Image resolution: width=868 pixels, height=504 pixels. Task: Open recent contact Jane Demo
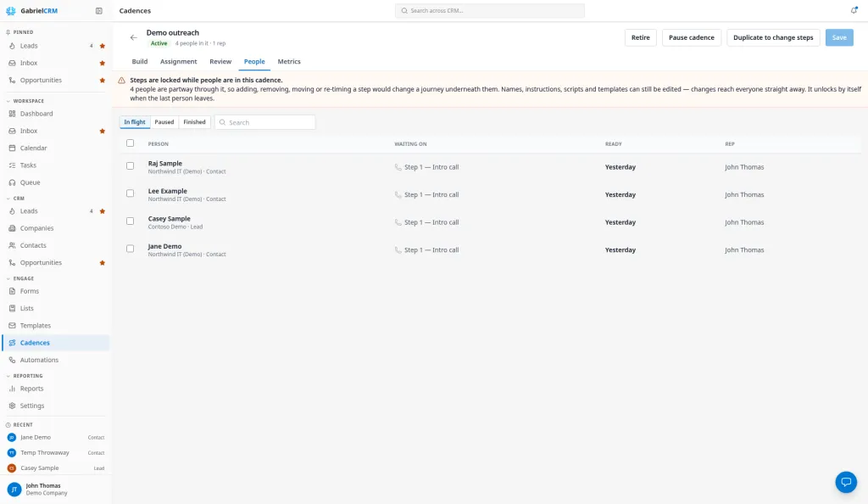pyautogui.click(x=55, y=437)
